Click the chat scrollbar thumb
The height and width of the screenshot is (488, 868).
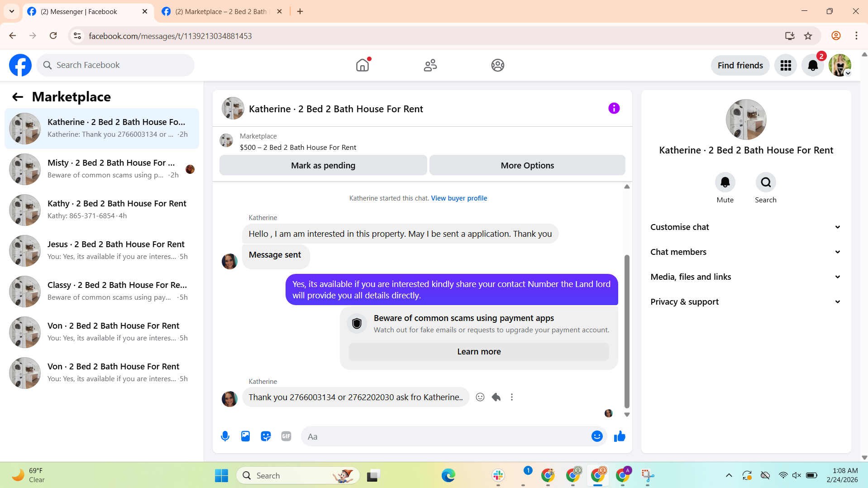[627, 331]
